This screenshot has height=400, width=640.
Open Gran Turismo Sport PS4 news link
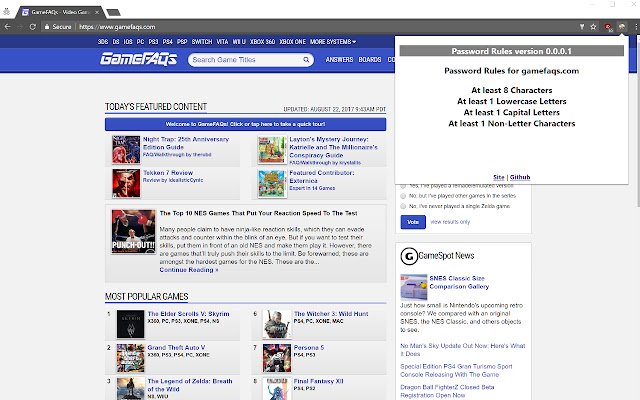click(456, 371)
